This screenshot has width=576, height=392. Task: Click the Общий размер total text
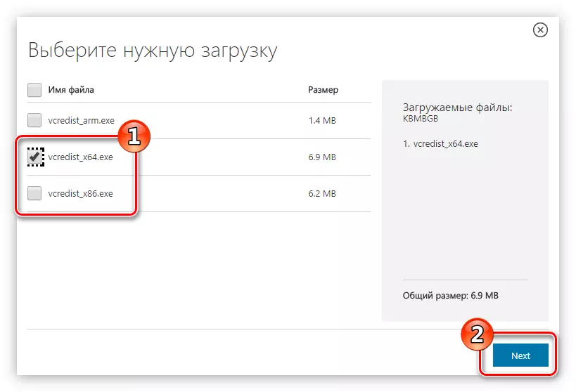(x=450, y=296)
